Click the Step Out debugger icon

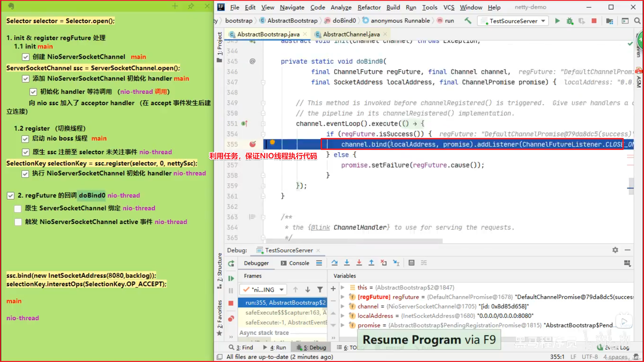point(371,263)
